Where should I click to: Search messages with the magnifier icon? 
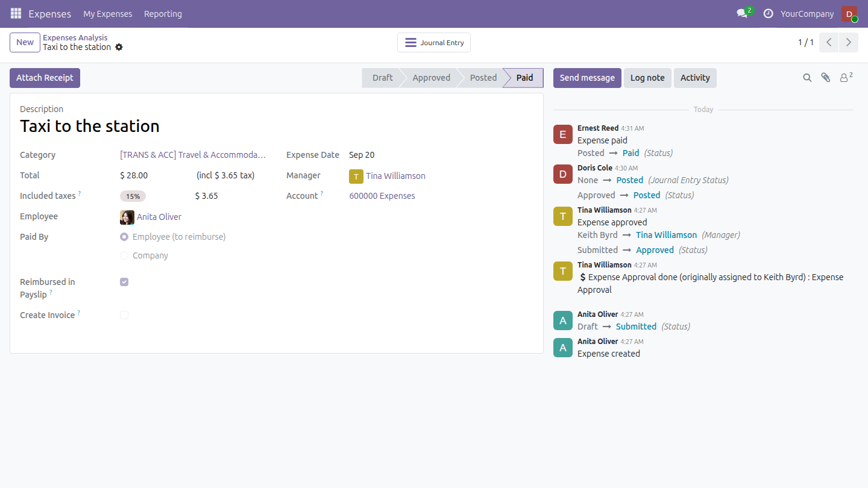(807, 78)
